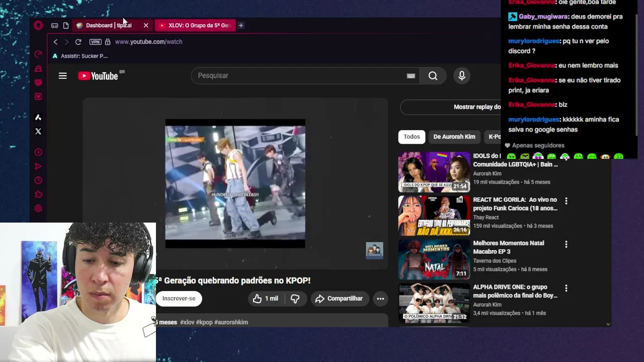Start voice search with microphone
644x362 pixels.
click(x=462, y=76)
